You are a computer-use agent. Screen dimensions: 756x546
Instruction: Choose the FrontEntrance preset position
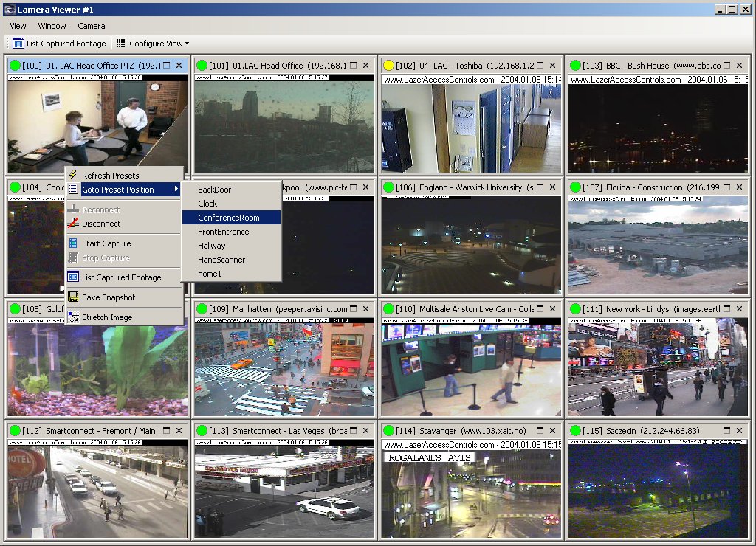click(x=224, y=232)
